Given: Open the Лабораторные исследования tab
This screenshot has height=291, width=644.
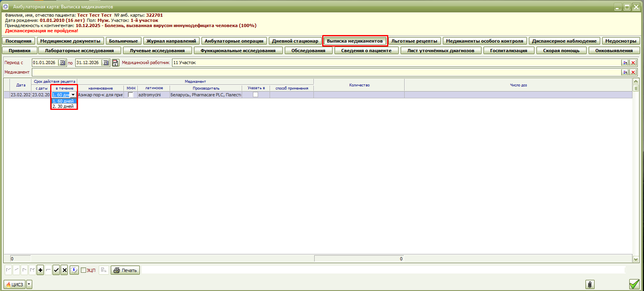Looking at the screenshot, I should click(79, 51).
